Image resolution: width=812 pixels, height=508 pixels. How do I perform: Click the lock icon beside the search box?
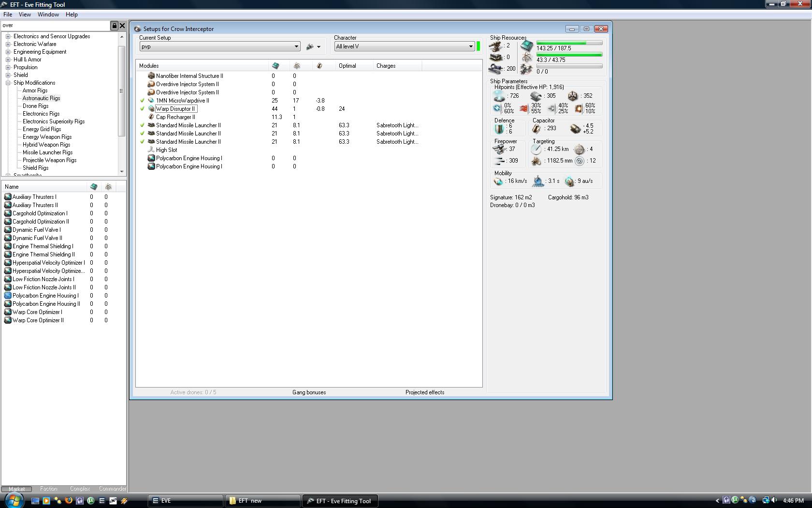[115, 26]
